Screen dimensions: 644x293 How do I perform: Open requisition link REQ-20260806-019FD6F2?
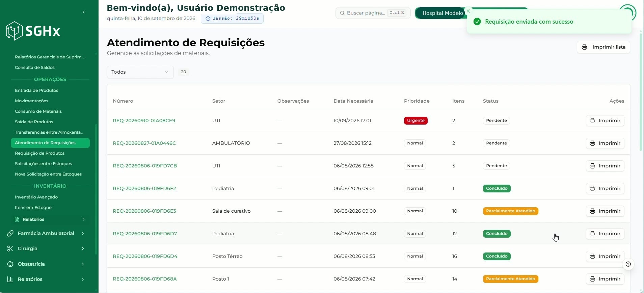point(144,188)
